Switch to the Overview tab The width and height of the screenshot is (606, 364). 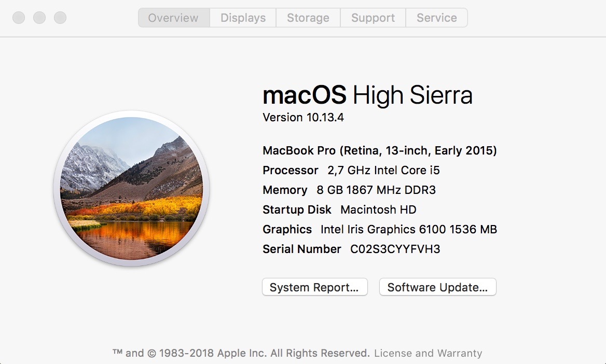pos(173,18)
